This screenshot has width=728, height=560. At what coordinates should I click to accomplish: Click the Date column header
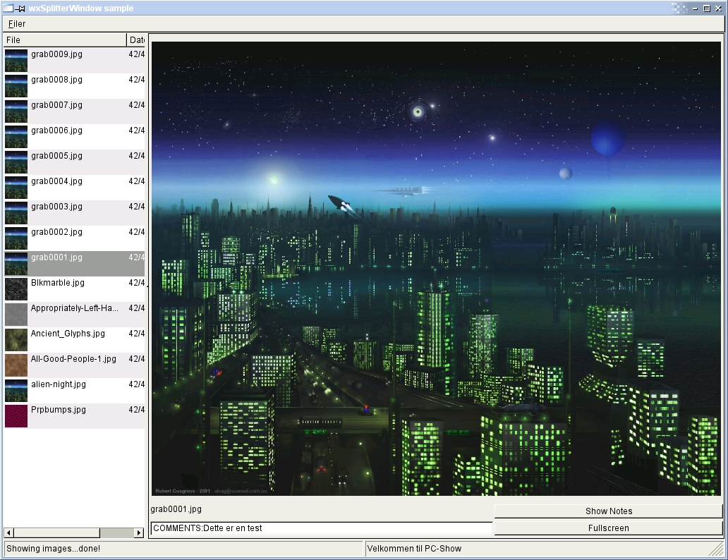(x=136, y=40)
